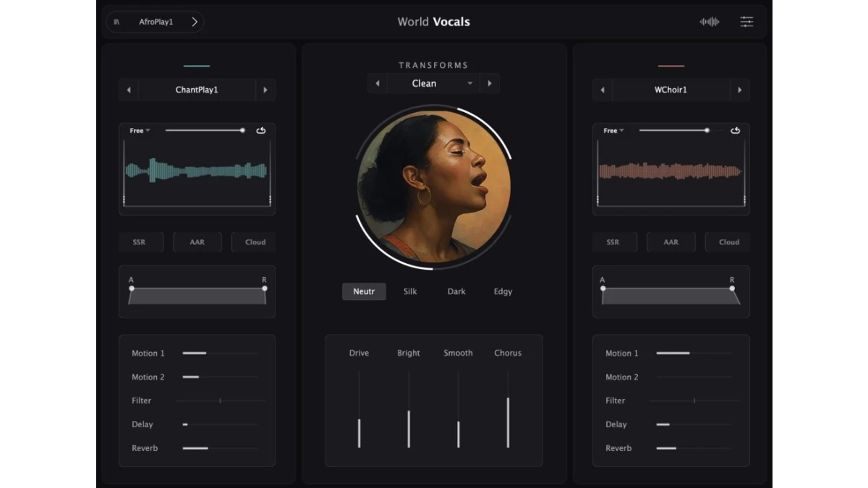
Task: Click the Chorus vertical slider
Action: coord(508,410)
